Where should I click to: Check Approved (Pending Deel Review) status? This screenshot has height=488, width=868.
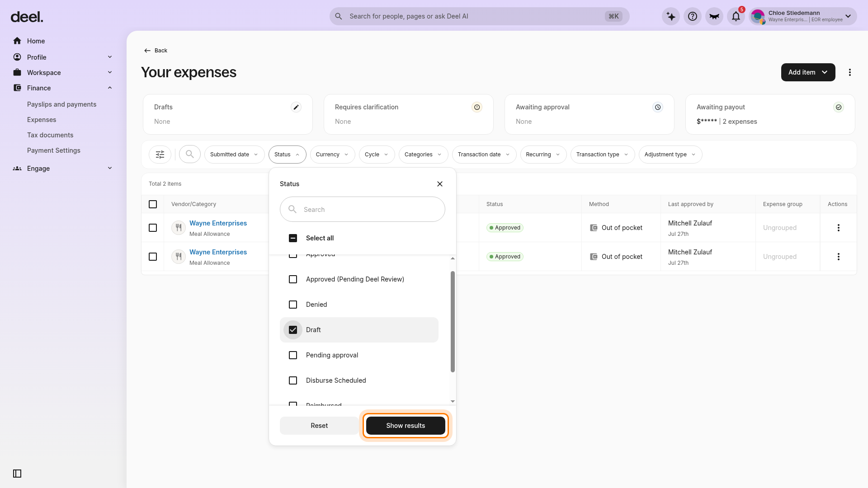[293, 279]
